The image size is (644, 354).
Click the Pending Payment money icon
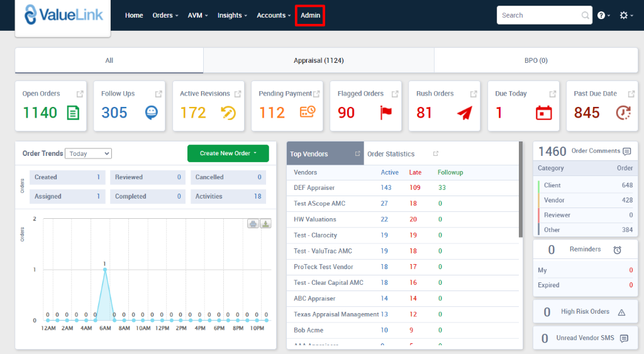click(x=307, y=112)
